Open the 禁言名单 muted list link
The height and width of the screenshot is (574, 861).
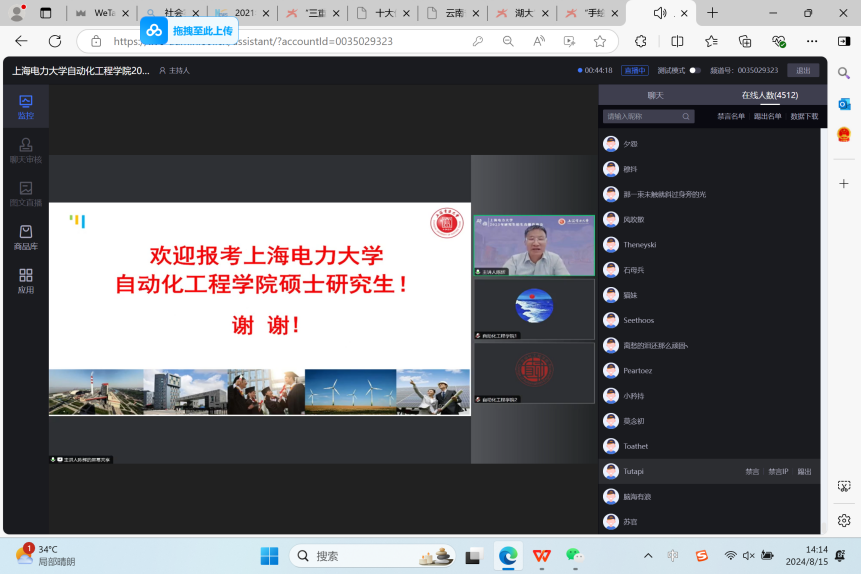pos(731,116)
